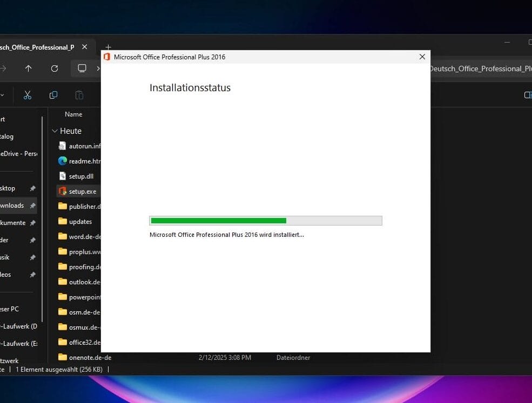
Task: Open a new Explorer tab with plus button
Action: pos(108,47)
